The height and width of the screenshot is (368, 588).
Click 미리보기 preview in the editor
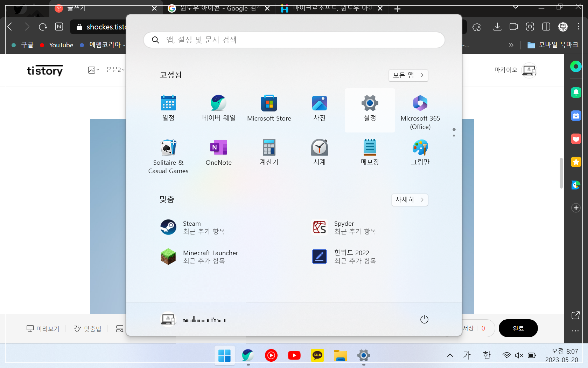click(43, 329)
